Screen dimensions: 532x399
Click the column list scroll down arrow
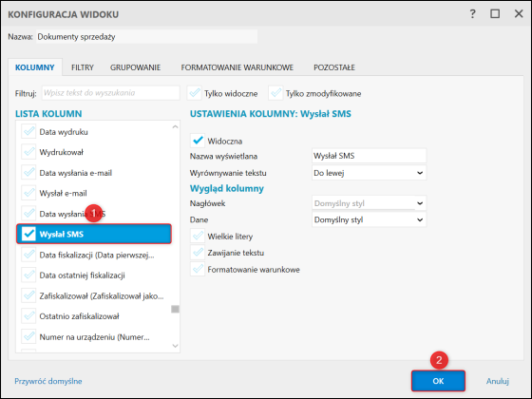(175, 346)
